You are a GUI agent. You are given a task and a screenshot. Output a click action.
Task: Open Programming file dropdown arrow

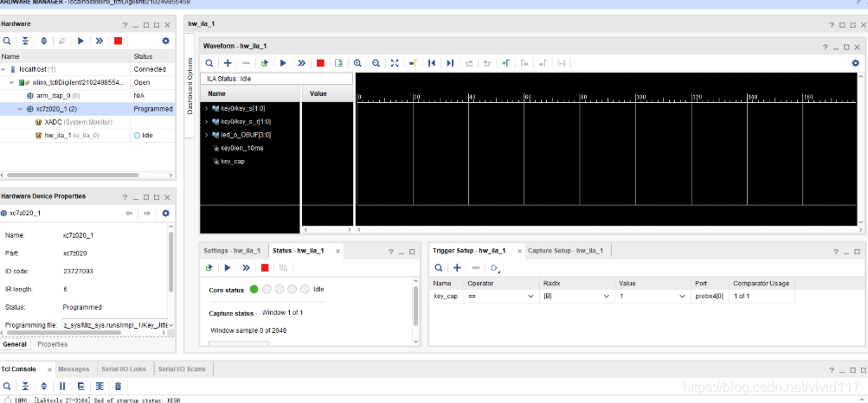pyautogui.click(x=170, y=325)
